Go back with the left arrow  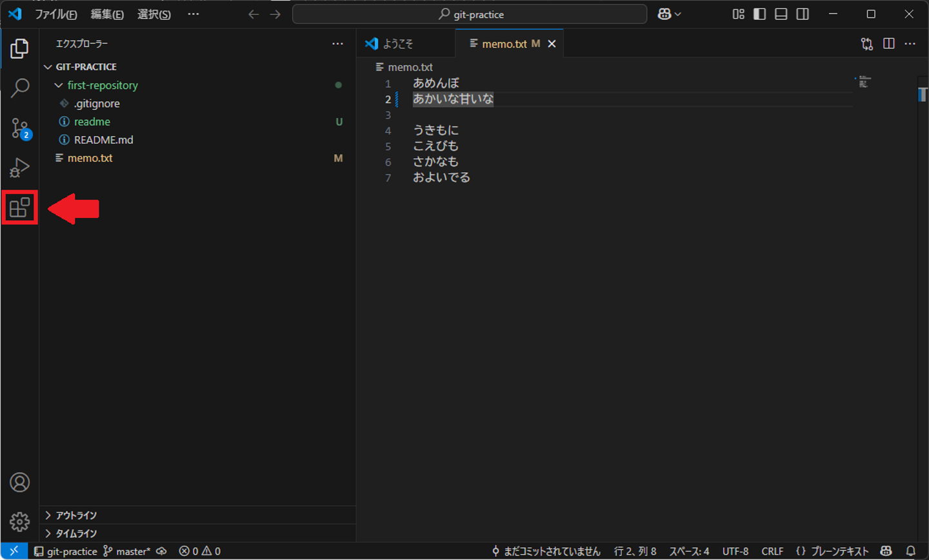click(254, 14)
